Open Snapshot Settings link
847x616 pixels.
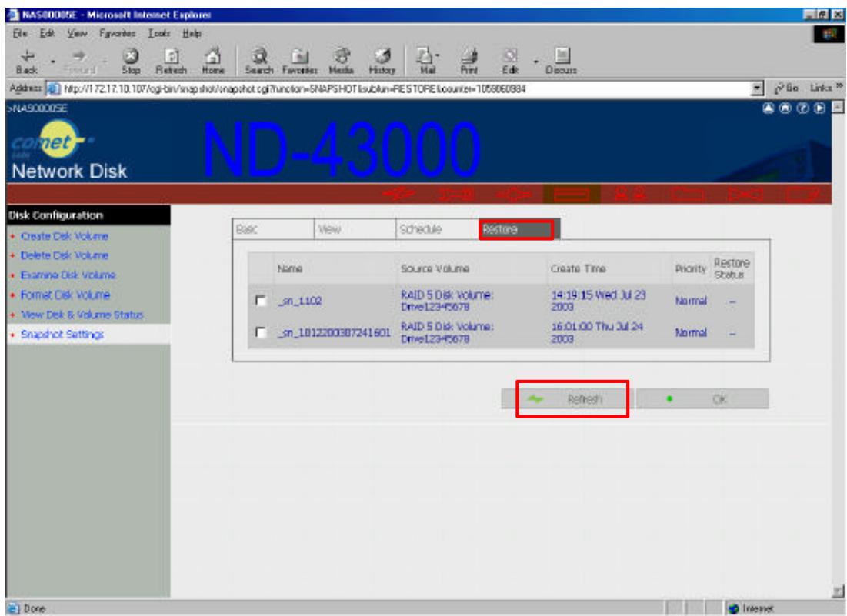tap(62, 335)
